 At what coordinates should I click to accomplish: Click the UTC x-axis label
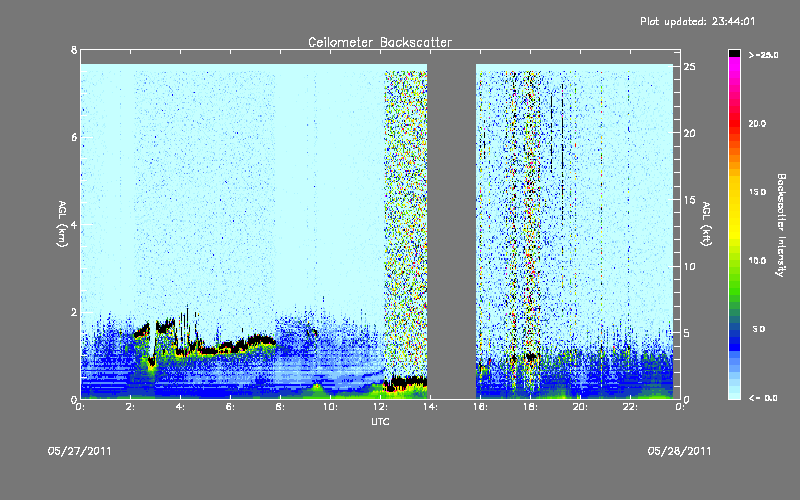click(380, 422)
